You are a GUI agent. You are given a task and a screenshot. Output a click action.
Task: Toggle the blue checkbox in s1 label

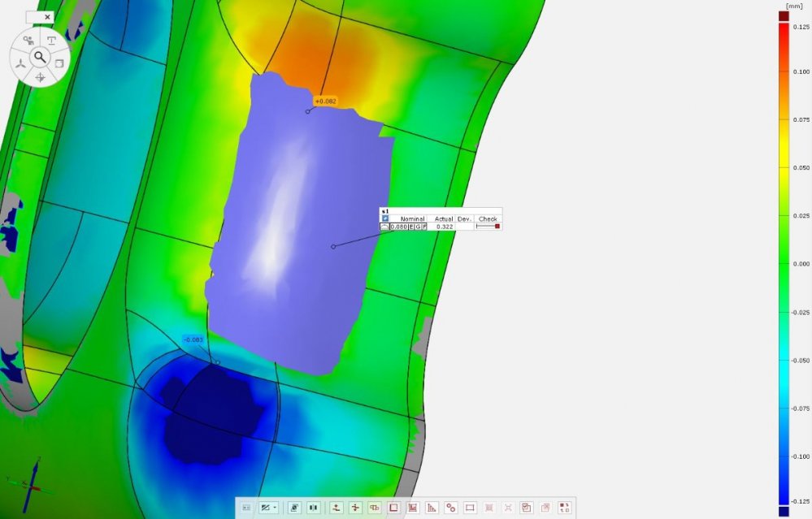(x=385, y=218)
